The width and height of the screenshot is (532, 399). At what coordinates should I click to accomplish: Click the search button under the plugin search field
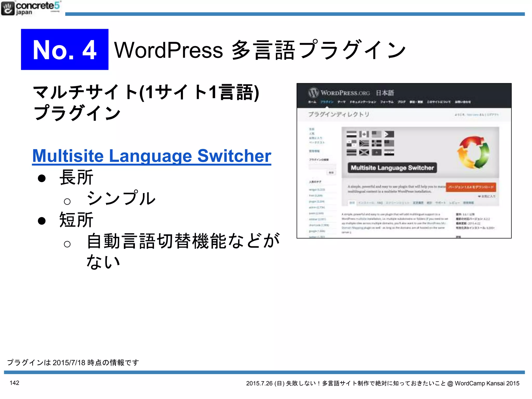(x=331, y=173)
